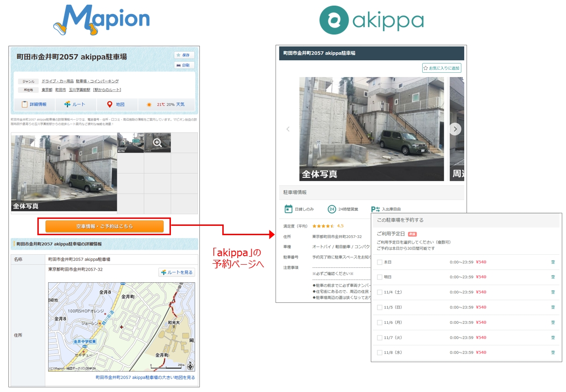Open the 地図 tab in Mapion
Viewport: 566px width, 392px height.
(x=116, y=105)
